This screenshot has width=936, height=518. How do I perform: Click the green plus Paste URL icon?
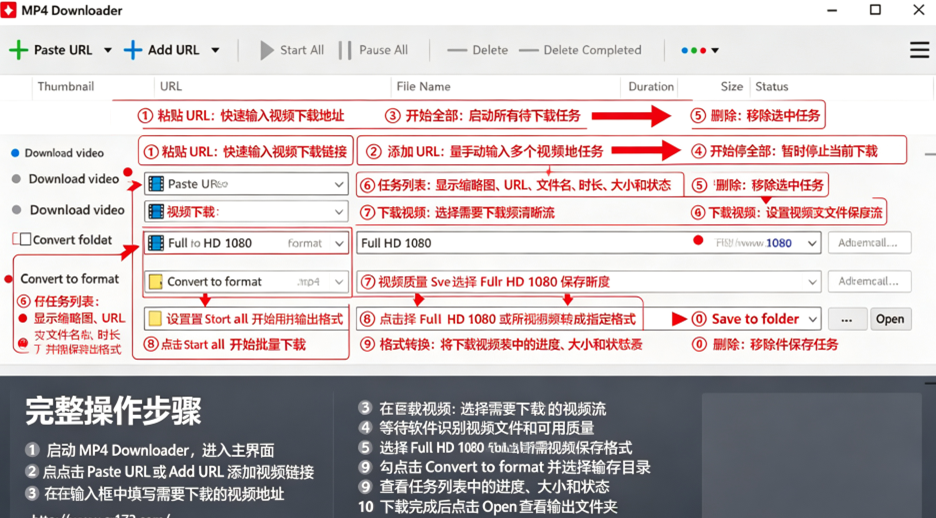coord(19,50)
